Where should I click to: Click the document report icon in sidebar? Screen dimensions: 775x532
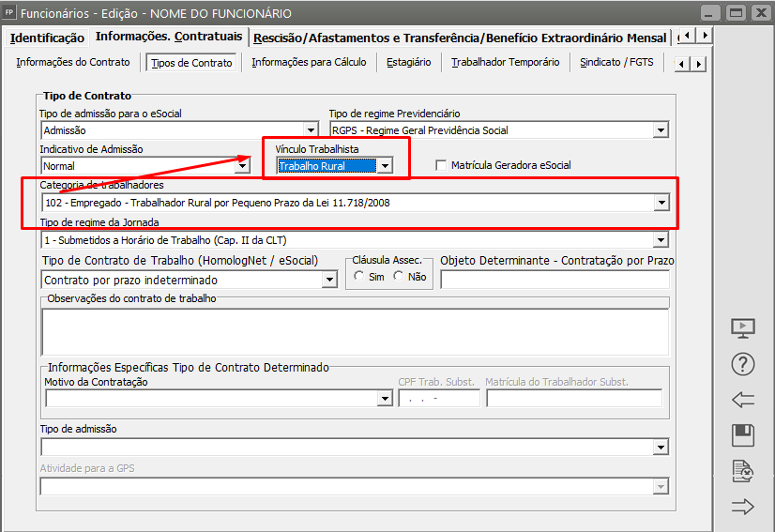pos(742,471)
